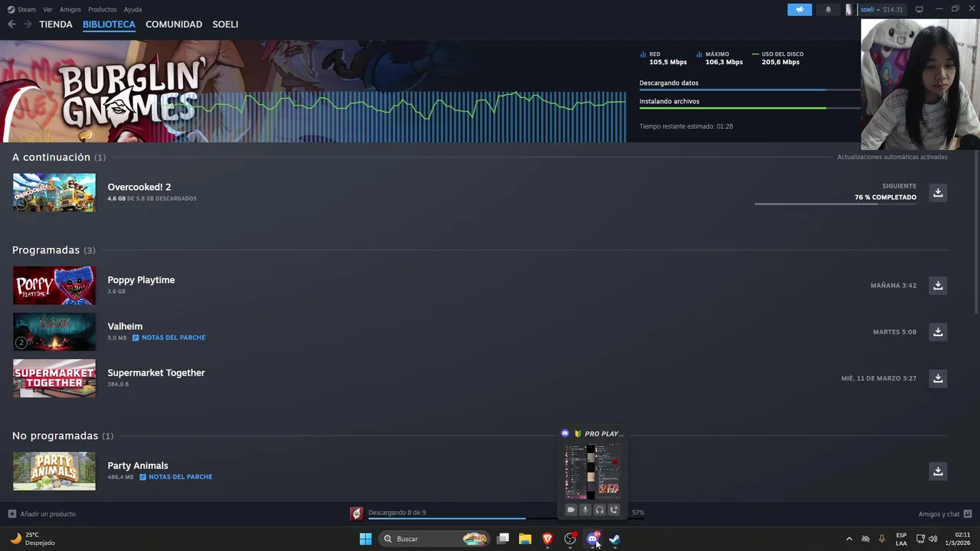Open the Amigos menu
Viewport: 980px width, 551px height.
[x=70, y=9]
